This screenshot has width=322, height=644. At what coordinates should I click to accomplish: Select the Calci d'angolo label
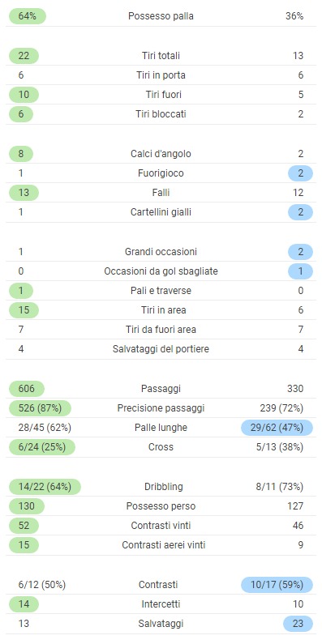click(x=161, y=154)
